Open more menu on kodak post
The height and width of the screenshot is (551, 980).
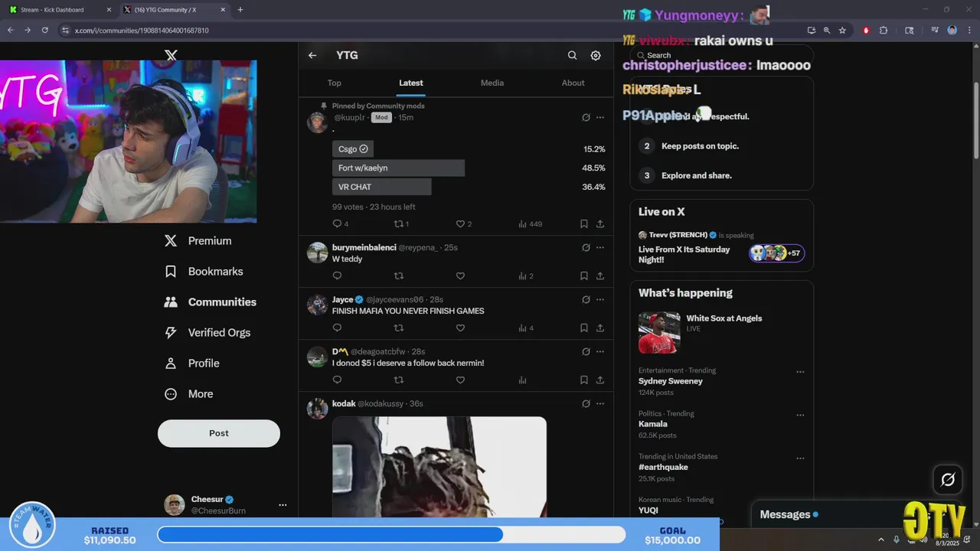(x=600, y=403)
